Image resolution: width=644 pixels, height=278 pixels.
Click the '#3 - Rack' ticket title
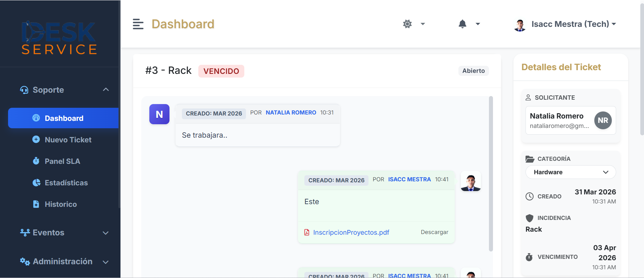[x=168, y=71]
